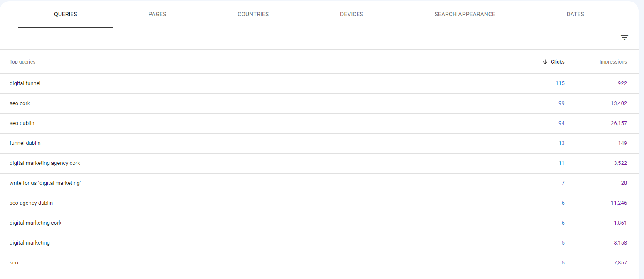The height and width of the screenshot is (279, 644).
Task: Click the 3,522 impressions value
Action: coord(620,163)
